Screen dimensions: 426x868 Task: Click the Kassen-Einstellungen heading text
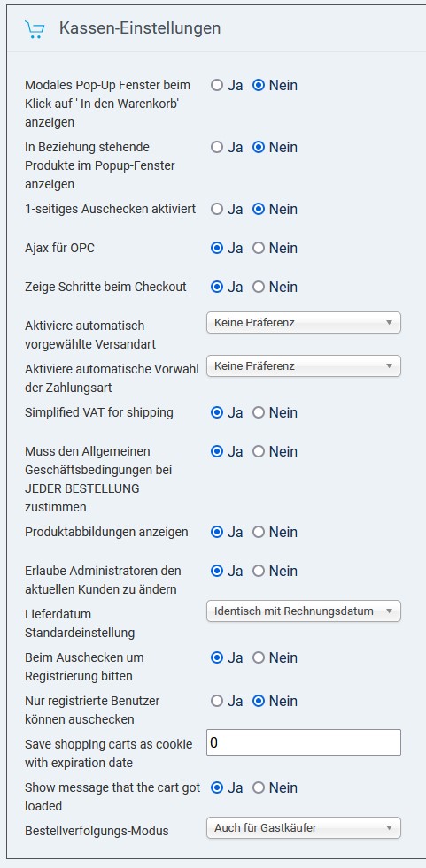click(x=140, y=28)
